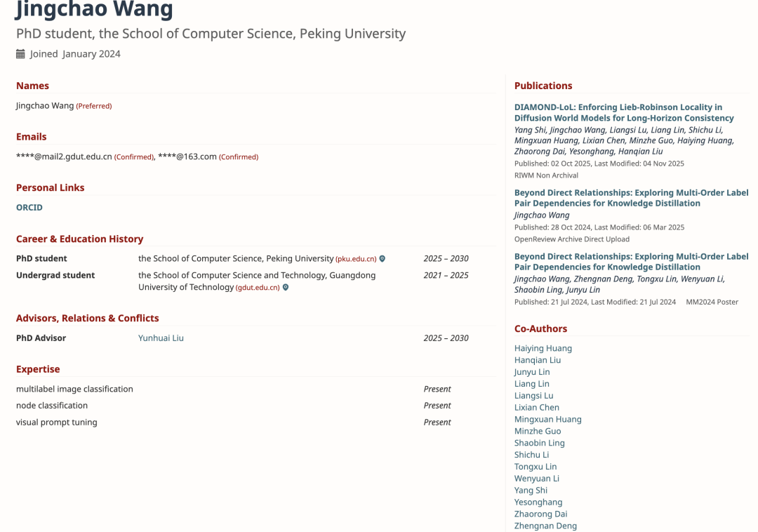Open Wenyuan Li in the Co-Authors list
This screenshot has width=758, height=532.
pos(537,479)
